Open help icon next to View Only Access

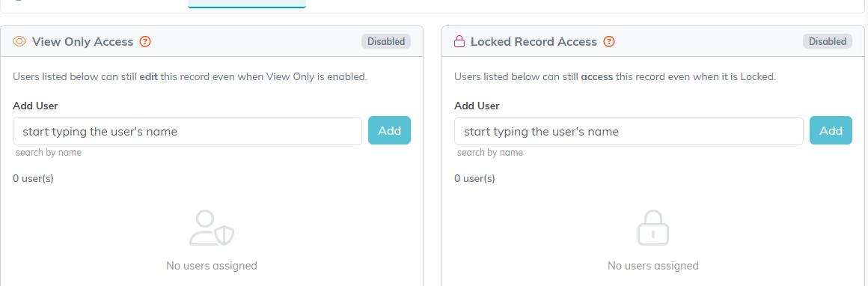click(x=145, y=42)
